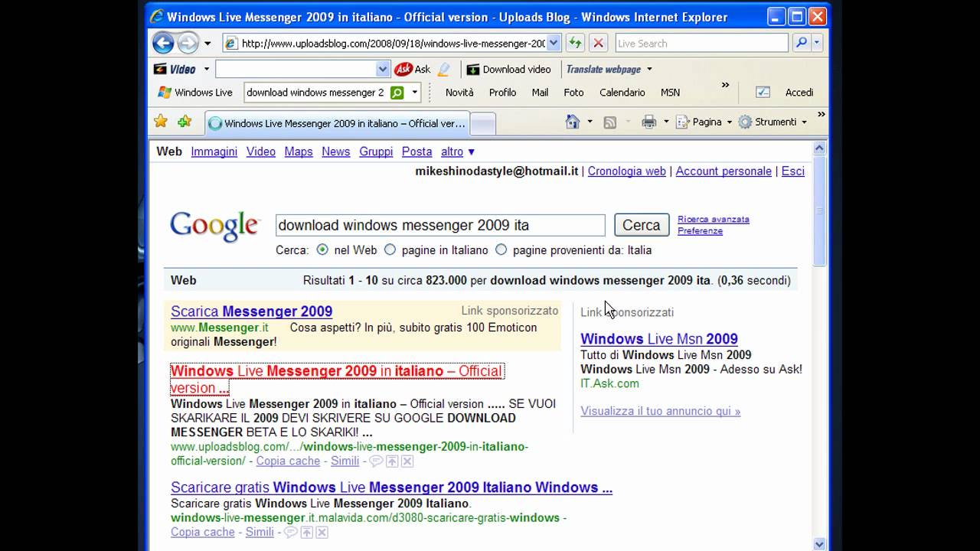This screenshot has height=551, width=980.
Task: Open Google News
Action: (335, 152)
